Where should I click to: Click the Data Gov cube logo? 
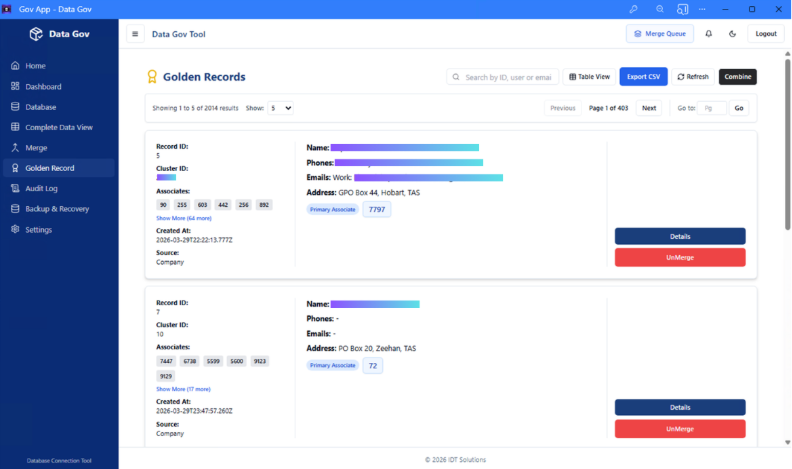click(x=36, y=34)
